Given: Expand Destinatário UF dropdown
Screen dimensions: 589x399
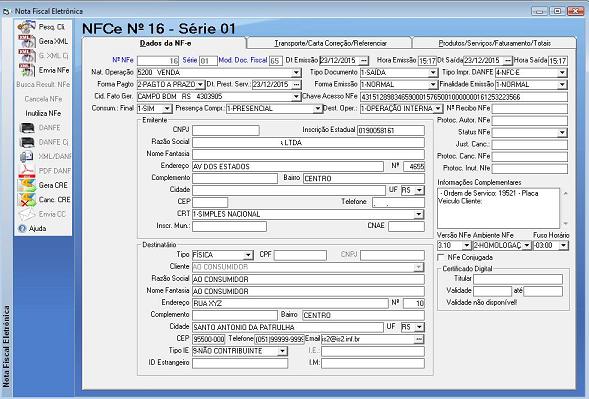Looking at the screenshot, I should point(420,327).
